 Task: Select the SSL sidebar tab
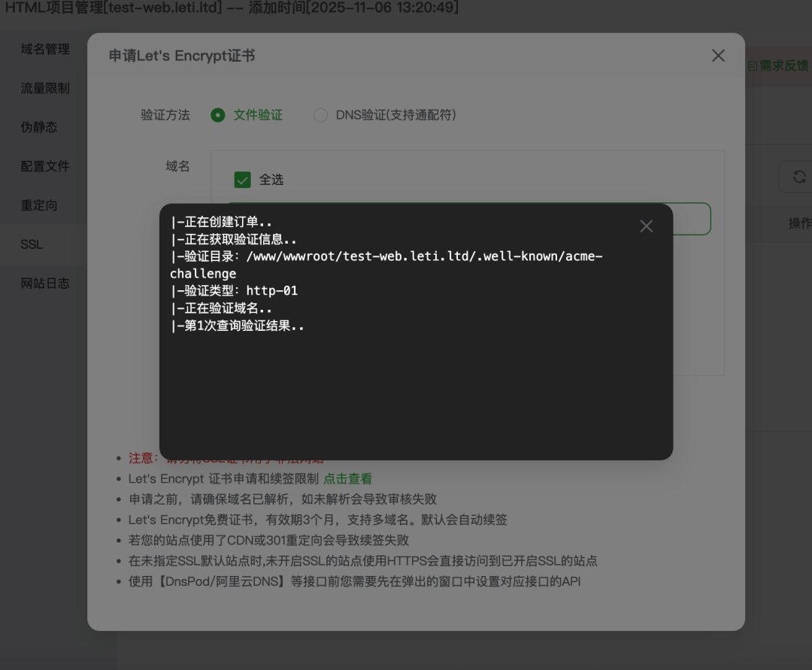coord(32,244)
